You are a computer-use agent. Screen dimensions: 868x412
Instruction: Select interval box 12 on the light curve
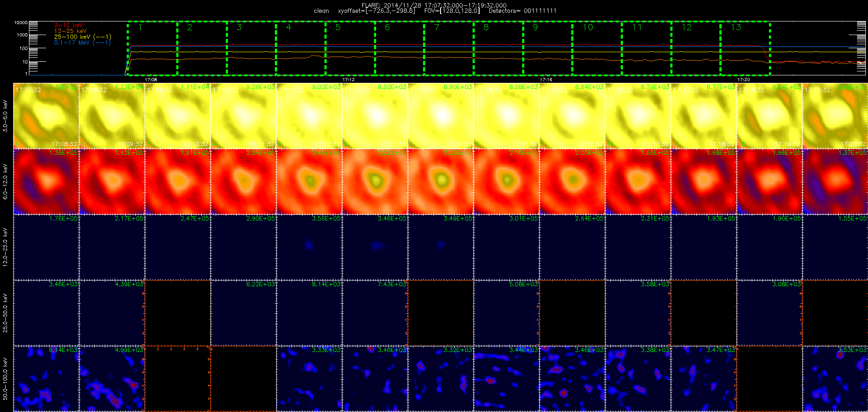pos(696,48)
